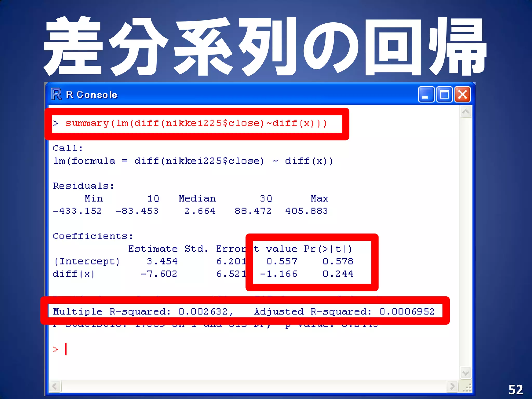Maximize the R Console window
Screen dimensions: 532x399
[x=444, y=94]
